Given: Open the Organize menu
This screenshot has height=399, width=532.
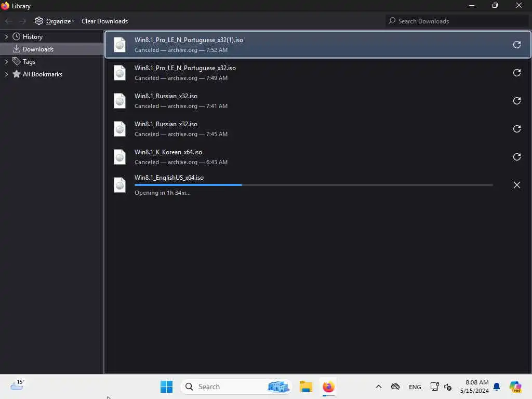Looking at the screenshot, I should [x=55, y=21].
